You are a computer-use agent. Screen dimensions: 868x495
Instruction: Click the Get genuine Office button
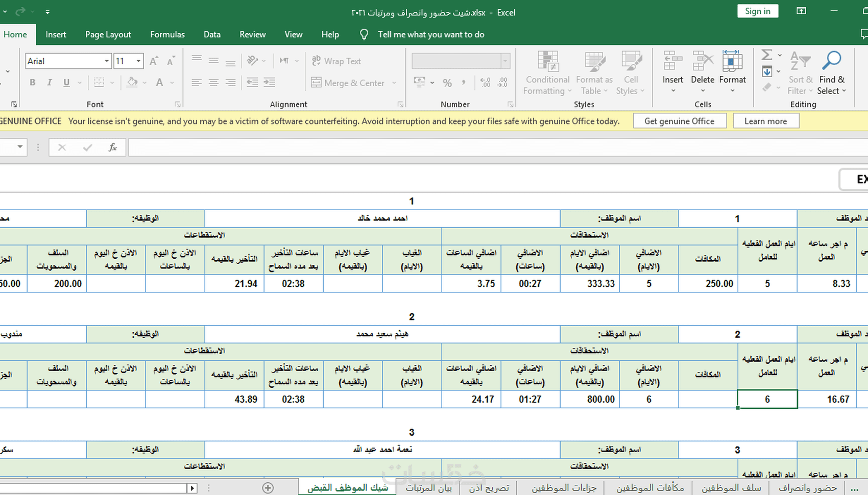click(x=679, y=121)
